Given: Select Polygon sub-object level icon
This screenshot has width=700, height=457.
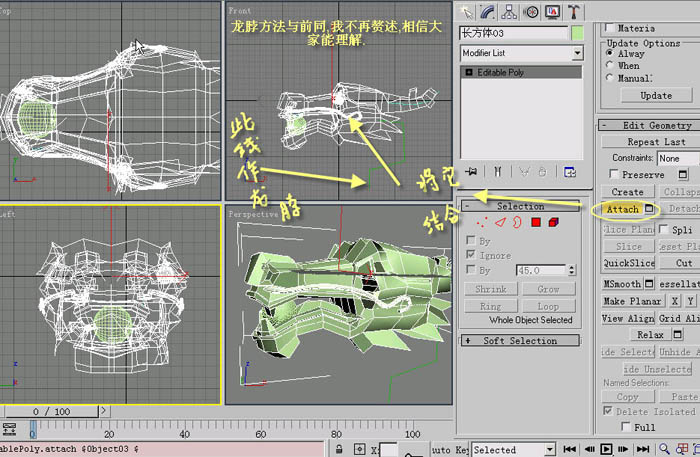Looking at the screenshot, I should click(536, 222).
